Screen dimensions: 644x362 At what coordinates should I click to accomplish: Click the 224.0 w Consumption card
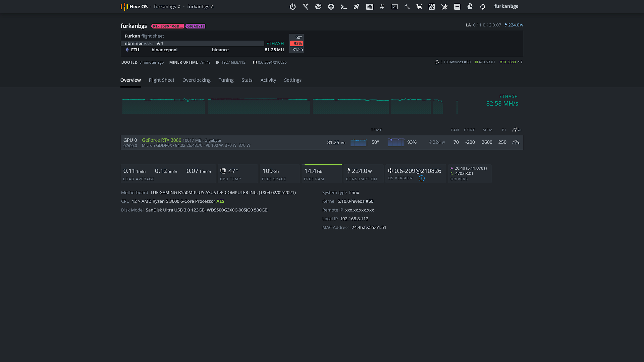tap(364, 174)
